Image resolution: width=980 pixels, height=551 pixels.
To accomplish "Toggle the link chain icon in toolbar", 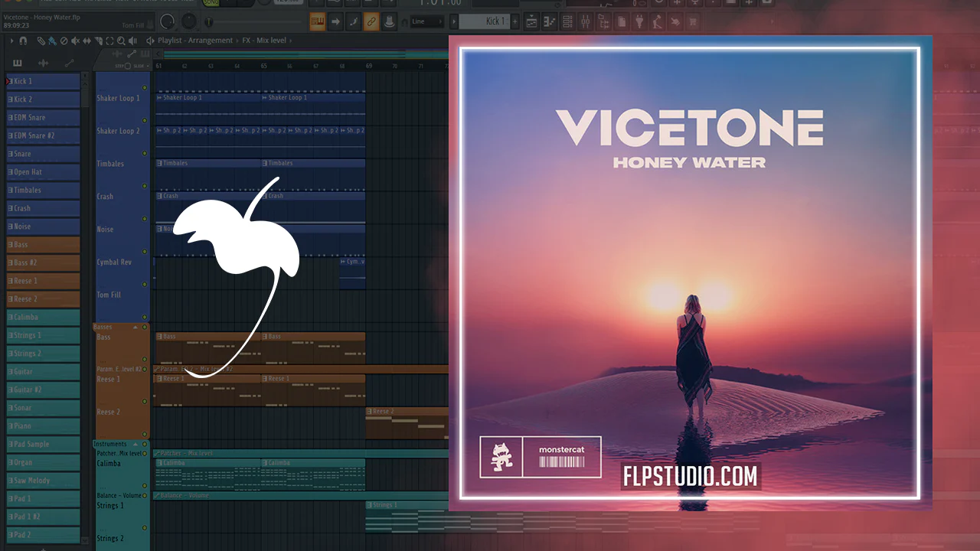I will [x=371, y=21].
